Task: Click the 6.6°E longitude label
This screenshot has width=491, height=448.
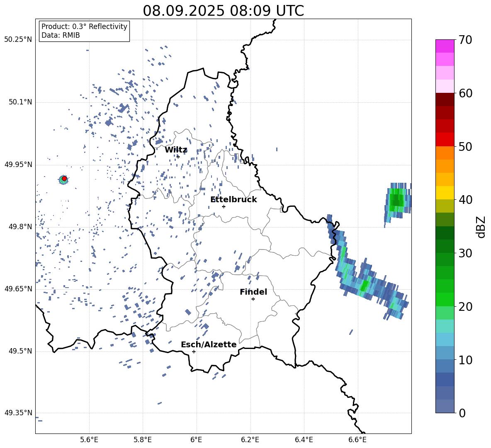Action: click(357, 440)
